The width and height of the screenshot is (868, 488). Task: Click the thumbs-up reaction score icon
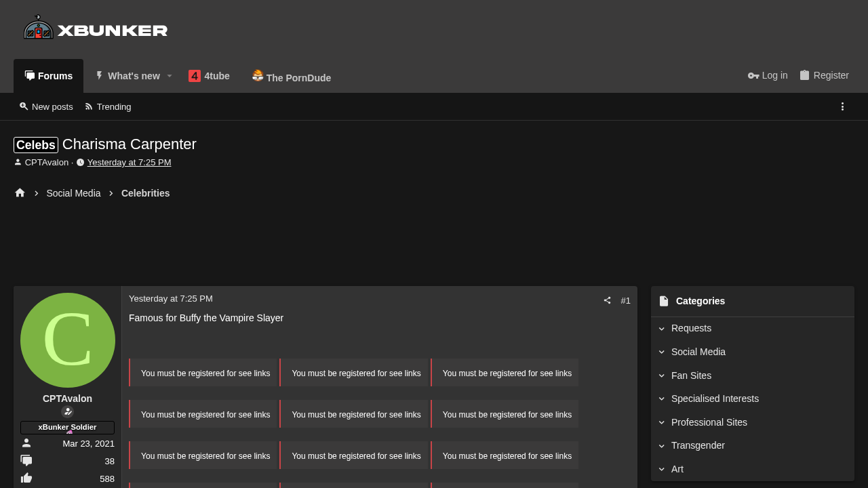(26, 479)
